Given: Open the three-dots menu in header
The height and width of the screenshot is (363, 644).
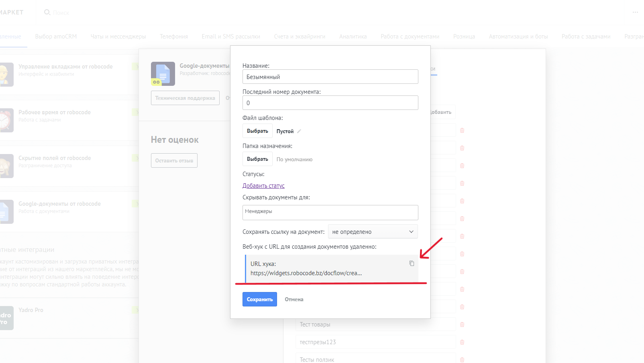Looking at the screenshot, I should tap(635, 12).
